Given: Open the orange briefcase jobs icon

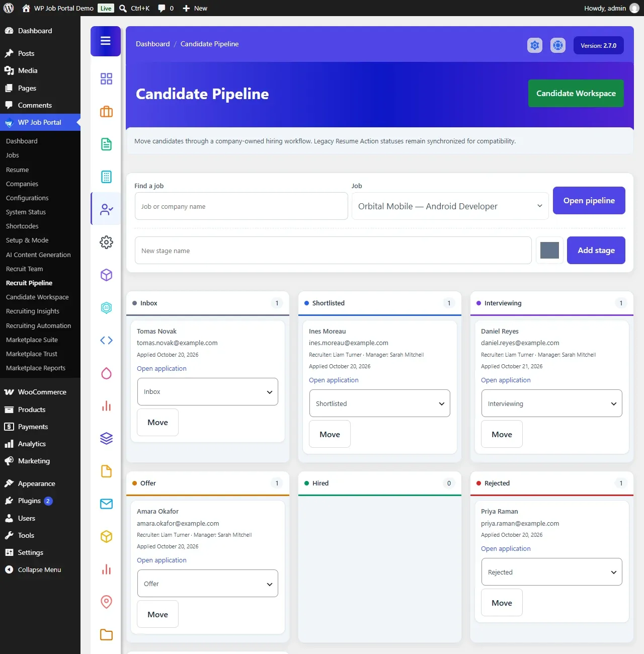Looking at the screenshot, I should [x=106, y=112].
